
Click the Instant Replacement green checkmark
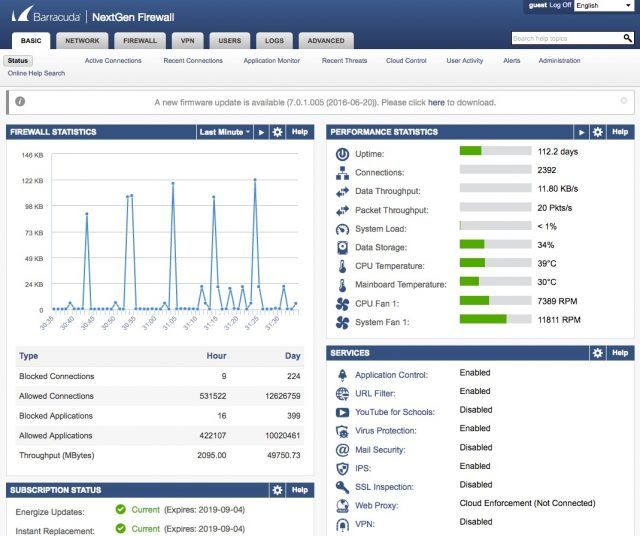[x=120, y=528]
